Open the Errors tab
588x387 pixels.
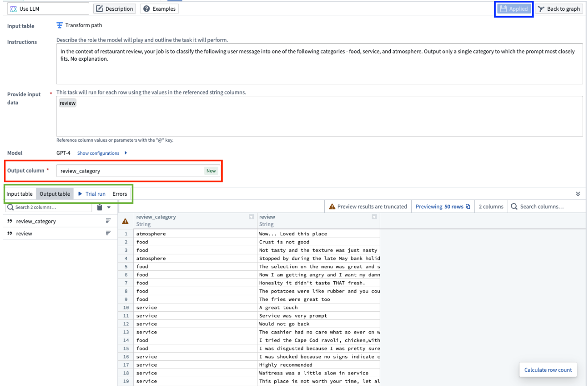pos(120,194)
